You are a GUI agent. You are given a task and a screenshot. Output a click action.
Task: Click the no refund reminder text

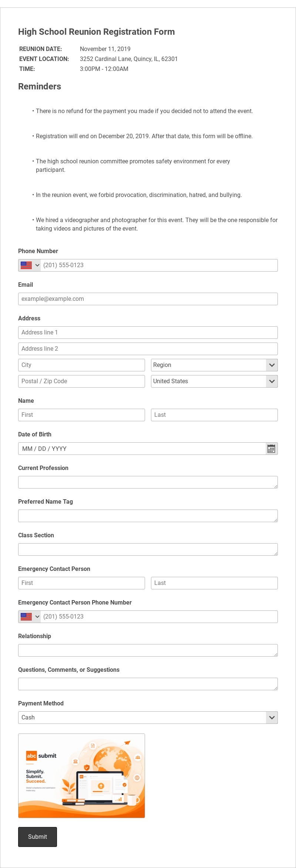coord(144,111)
